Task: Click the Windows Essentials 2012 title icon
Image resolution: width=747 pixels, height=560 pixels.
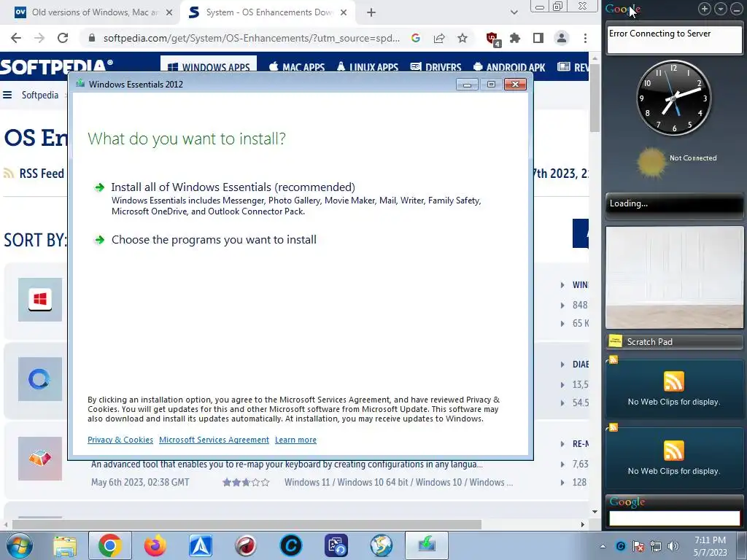Action: tap(80, 84)
